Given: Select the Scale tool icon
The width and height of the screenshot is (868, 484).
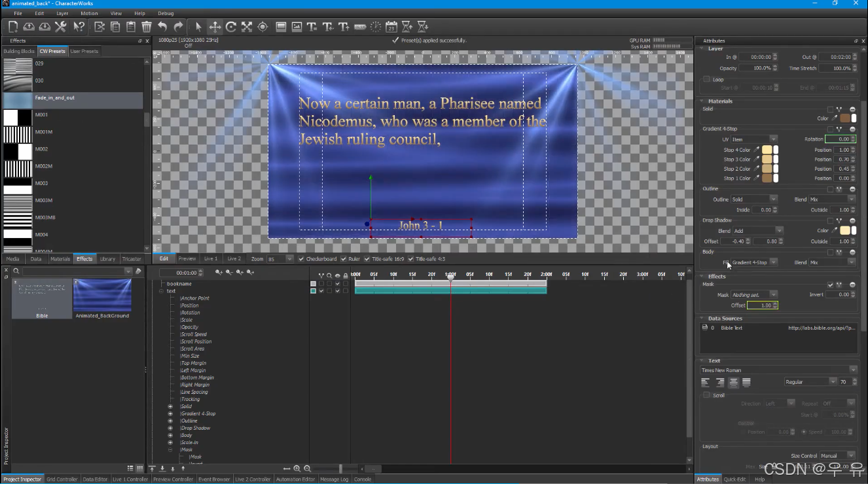Looking at the screenshot, I should 247,27.
